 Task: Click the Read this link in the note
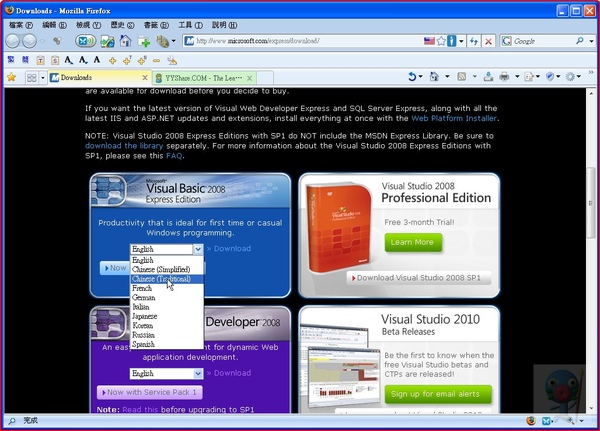(140, 409)
